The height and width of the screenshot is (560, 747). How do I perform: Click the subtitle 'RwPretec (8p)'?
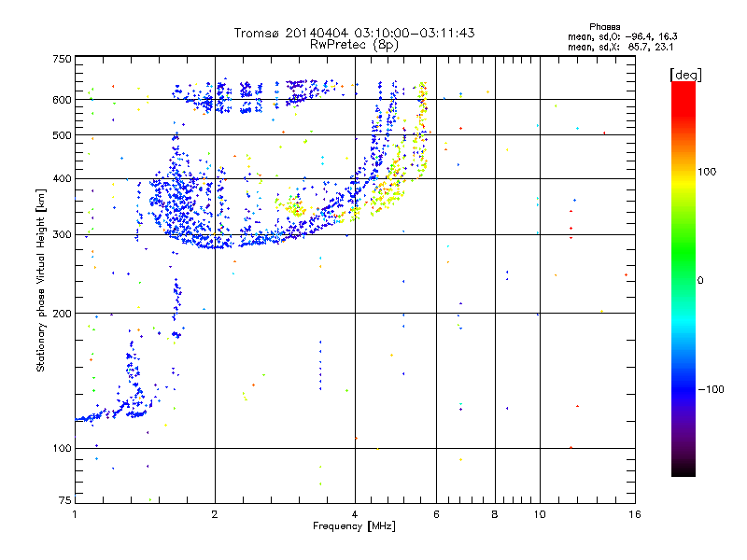(x=354, y=45)
